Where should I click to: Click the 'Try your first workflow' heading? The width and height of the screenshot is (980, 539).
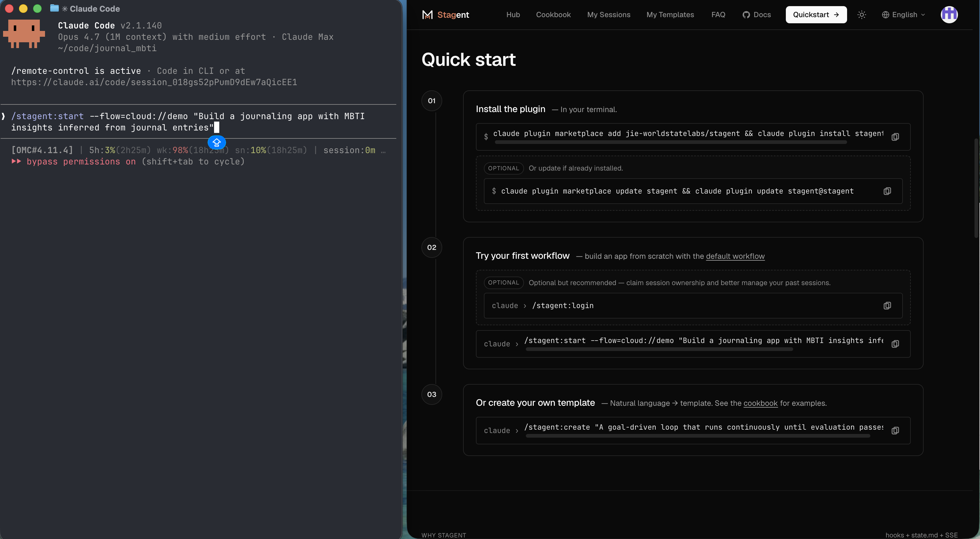[522, 256]
